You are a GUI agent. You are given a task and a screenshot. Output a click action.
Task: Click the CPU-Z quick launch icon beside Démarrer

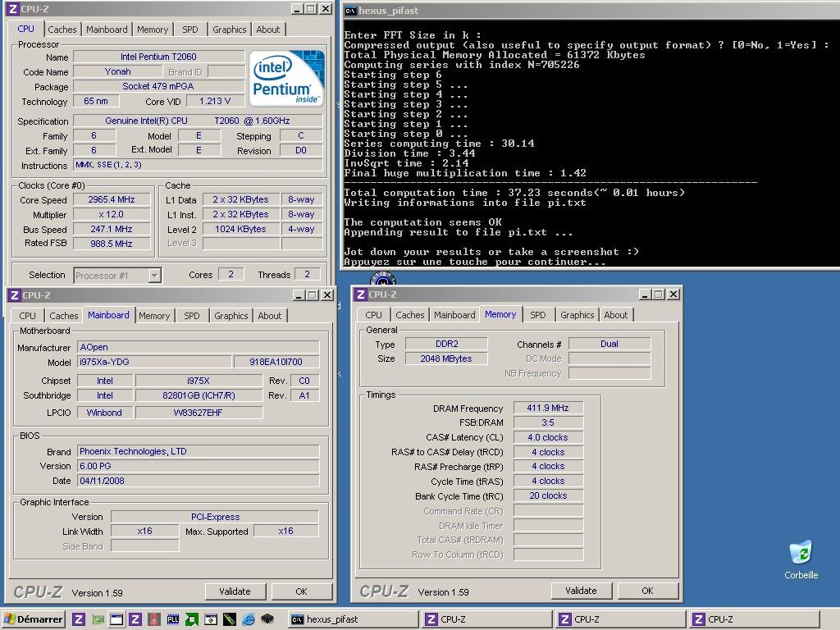pos(79,619)
